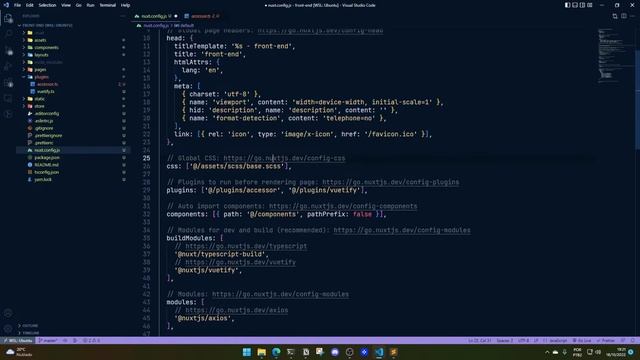The height and width of the screenshot is (360, 640).
Task: Open the View menu
Action: 66,5
